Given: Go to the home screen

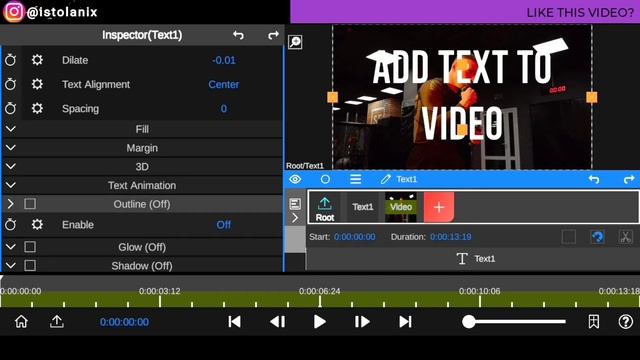Looking at the screenshot, I should pos(21,322).
